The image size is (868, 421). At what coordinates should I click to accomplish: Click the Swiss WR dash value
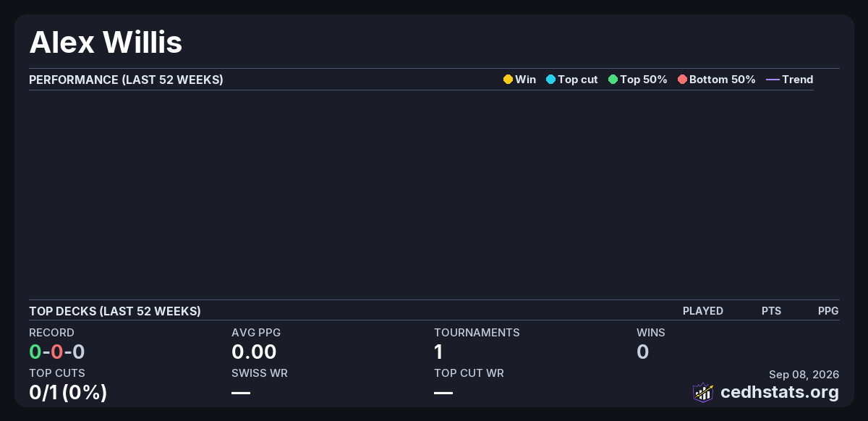pyautogui.click(x=241, y=393)
